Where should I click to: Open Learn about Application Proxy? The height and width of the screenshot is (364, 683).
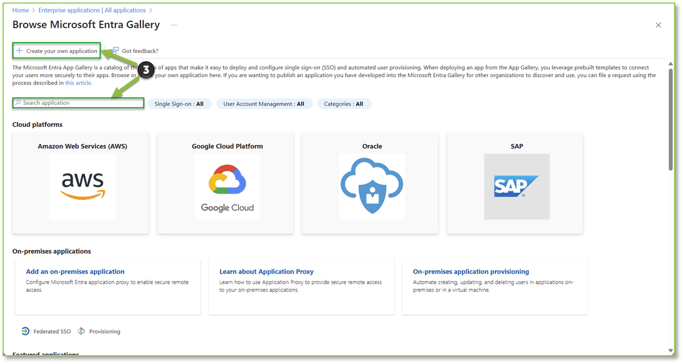click(x=266, y=272)
